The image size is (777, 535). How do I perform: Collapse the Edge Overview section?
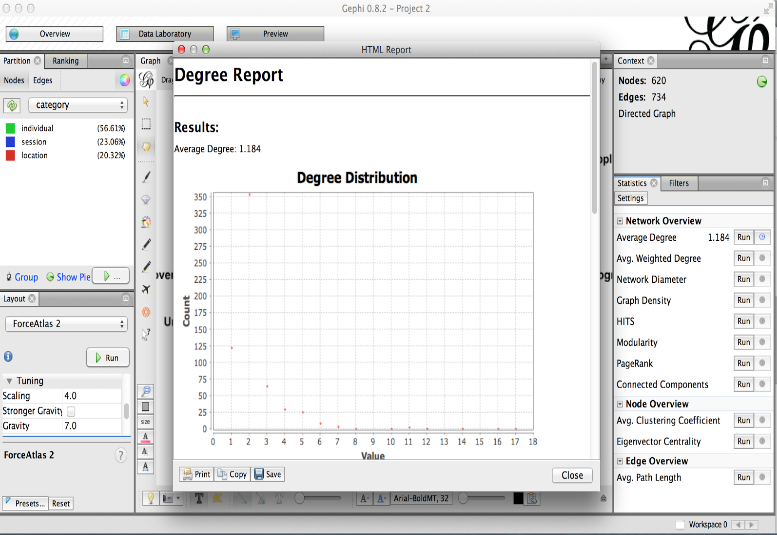(x=619, y=461)
